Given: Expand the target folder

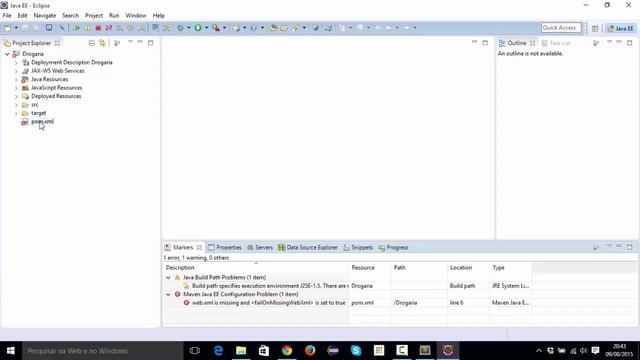Looking at the screenshot, I should (16, 113).
